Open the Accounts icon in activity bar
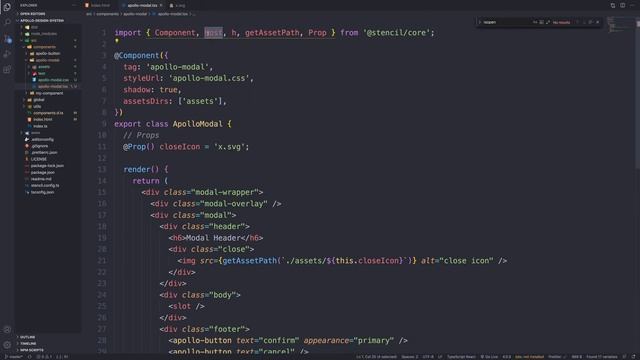The width and height of the screenshot is (640, 360). coord(7,329)
